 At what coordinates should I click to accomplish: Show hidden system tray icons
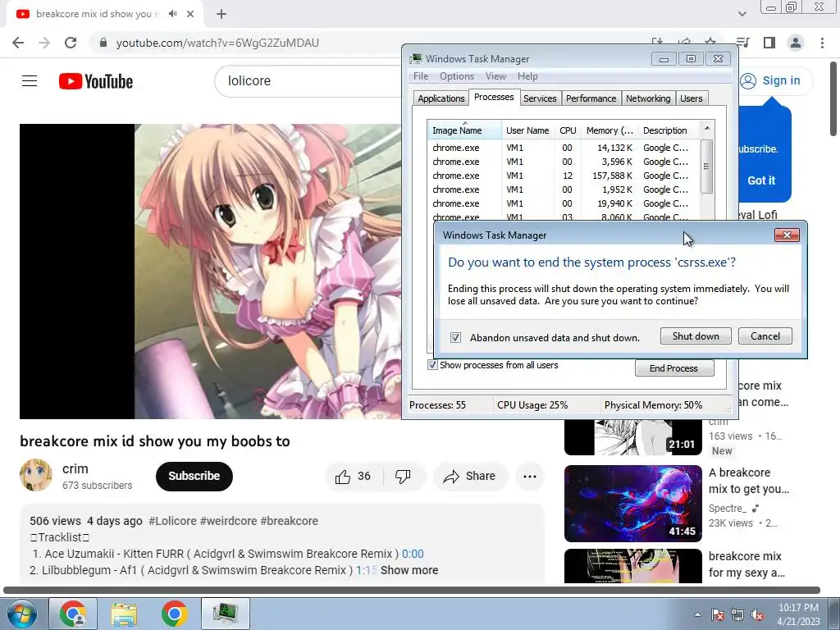[x=697, y=614]
